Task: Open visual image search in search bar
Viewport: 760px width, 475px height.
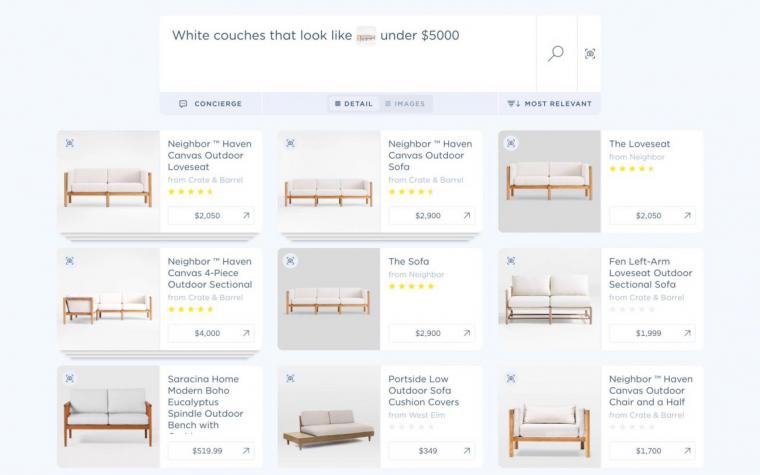Action: point(589,53)
